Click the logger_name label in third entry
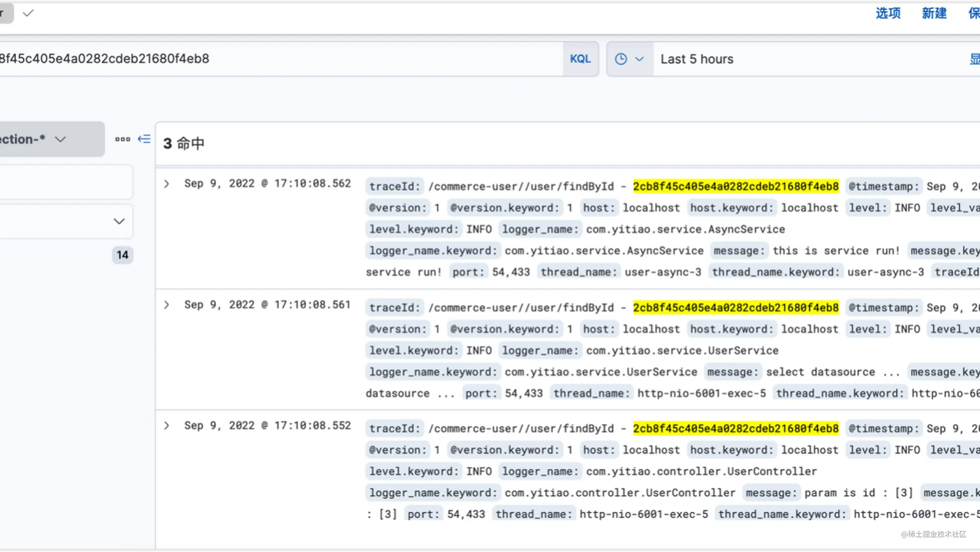This screenshot has width=980, height=552. (540, 471)
